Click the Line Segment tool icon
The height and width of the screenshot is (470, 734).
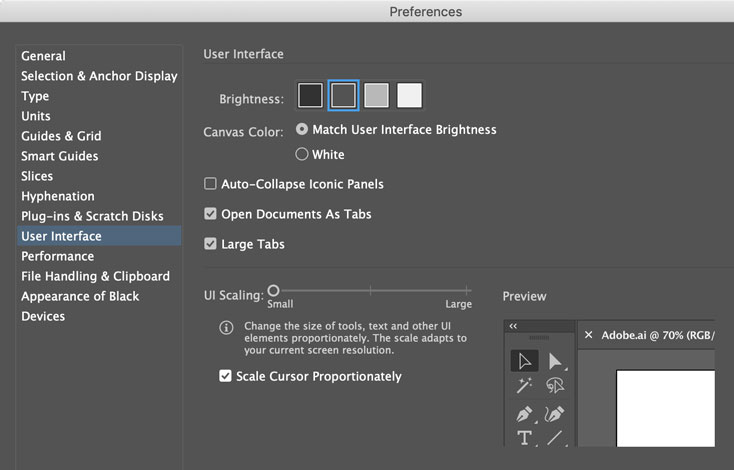pos(555,438)
